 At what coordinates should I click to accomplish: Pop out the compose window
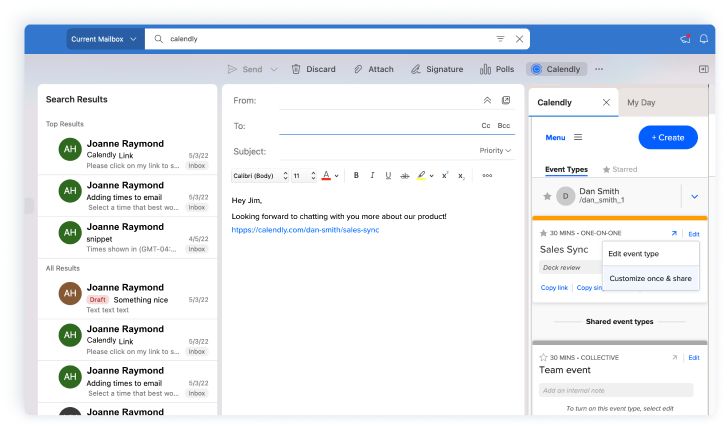[506, 100]
